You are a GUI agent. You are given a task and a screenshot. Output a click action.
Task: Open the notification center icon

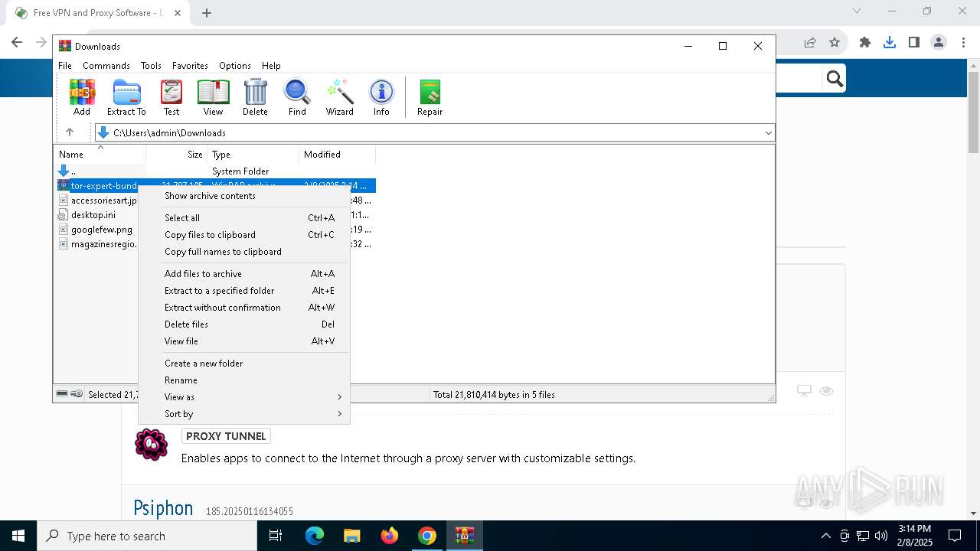point(955,536)
